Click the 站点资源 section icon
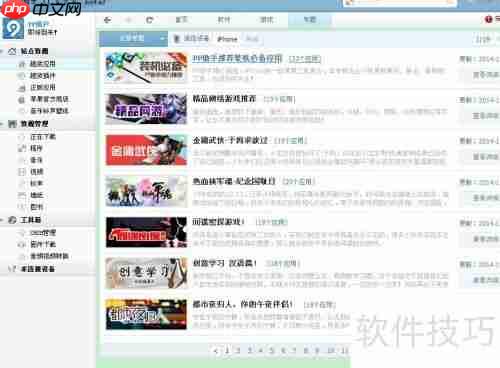 pos(12,51)
